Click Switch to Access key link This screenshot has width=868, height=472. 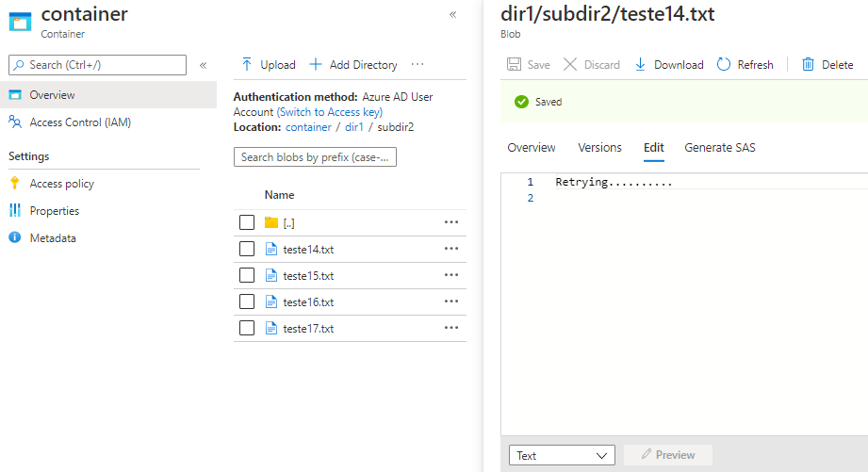[329, 112]
